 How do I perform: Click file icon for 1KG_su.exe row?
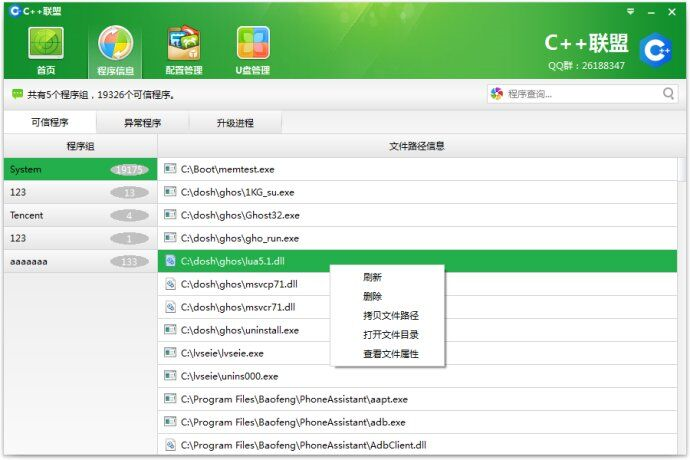click(x=170, y=191)
